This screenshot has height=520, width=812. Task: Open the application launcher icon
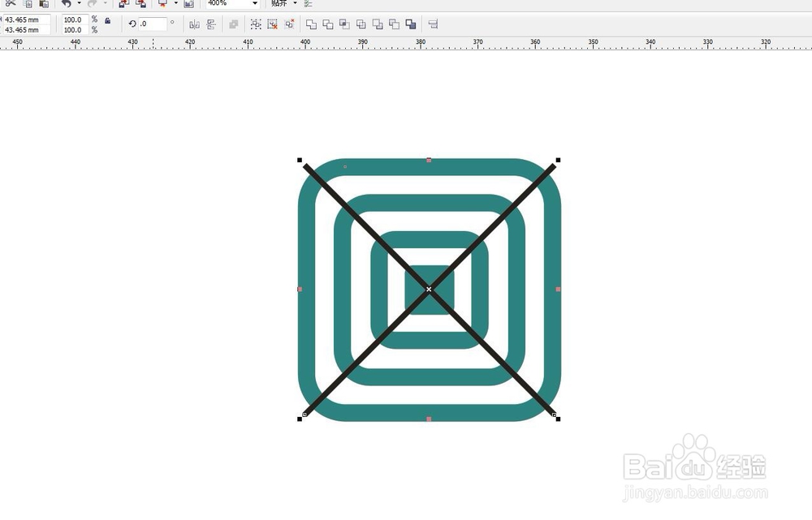(x=163, y=3)
